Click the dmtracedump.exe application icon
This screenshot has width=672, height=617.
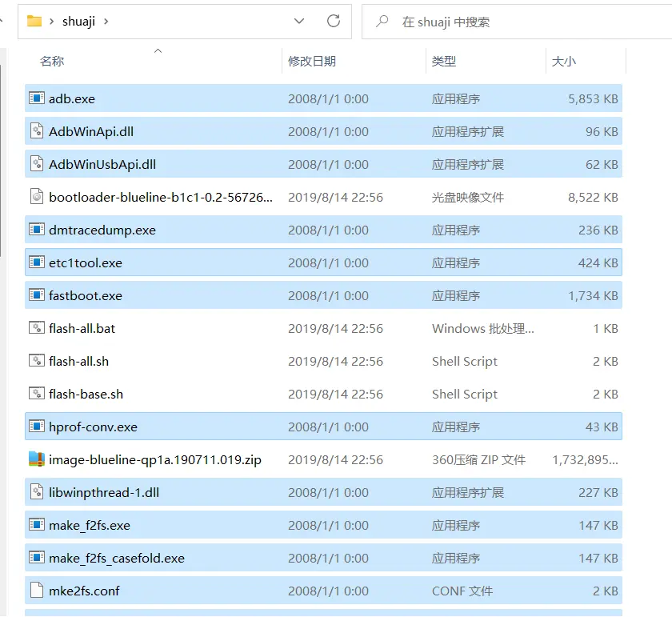37,230
